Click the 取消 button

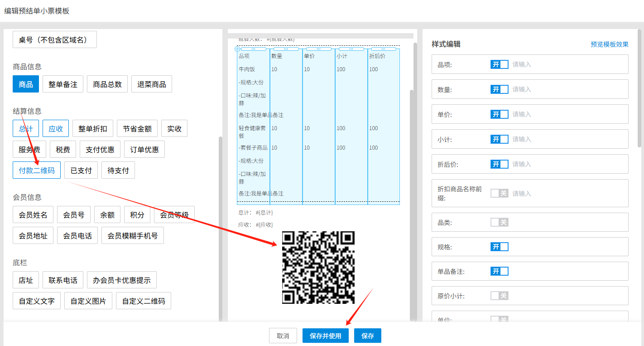point(283,336)
